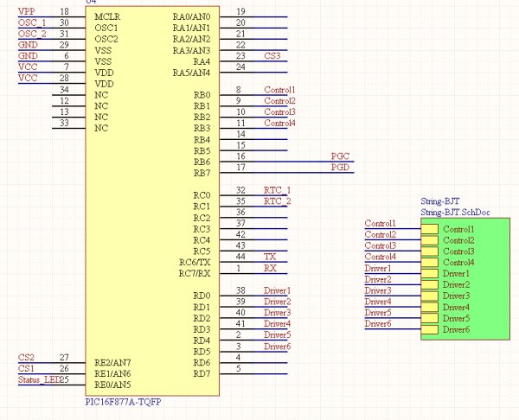This screenshot has width=519, height=420.
Task: Click the RB7 pin name
Action: coord(202,173)
